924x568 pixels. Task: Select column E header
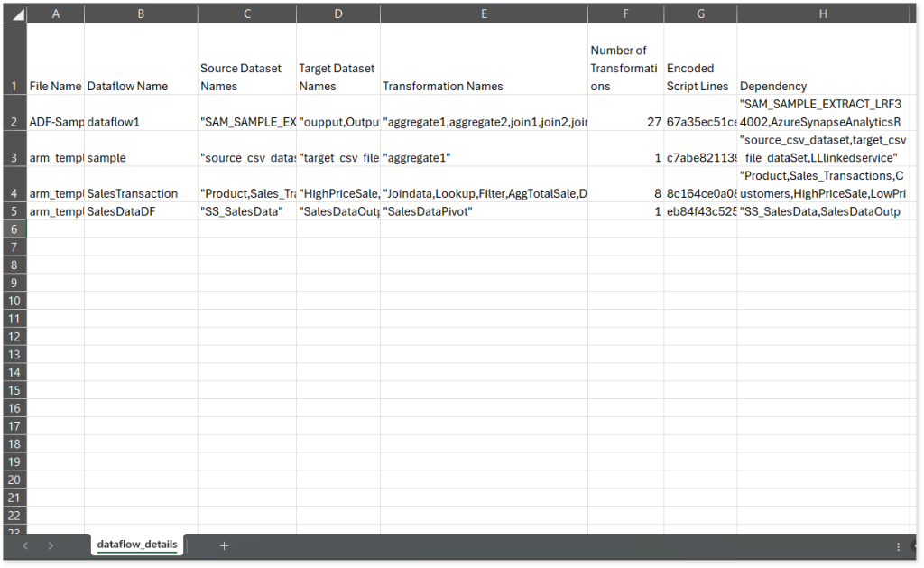click(484, 14)
